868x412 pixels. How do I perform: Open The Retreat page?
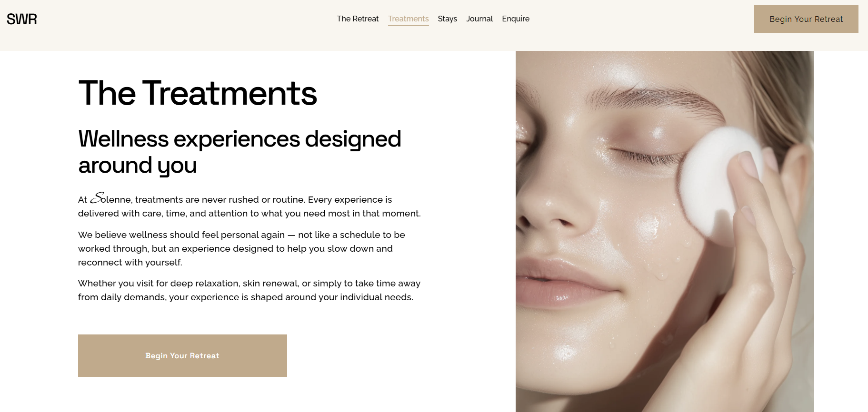tap(358, 19)
